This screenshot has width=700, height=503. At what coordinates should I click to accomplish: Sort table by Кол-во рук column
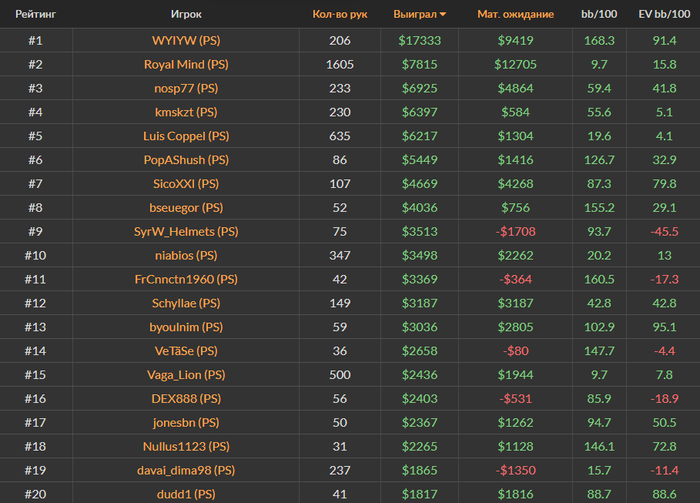[340, 14]
